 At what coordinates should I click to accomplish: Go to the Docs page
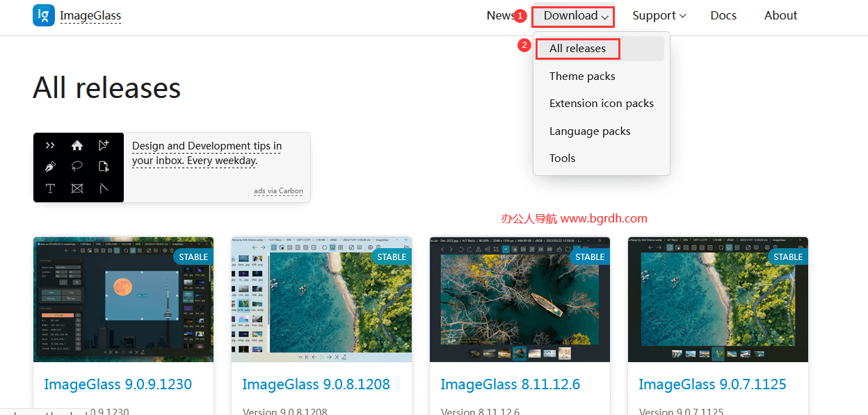[723, 16]
